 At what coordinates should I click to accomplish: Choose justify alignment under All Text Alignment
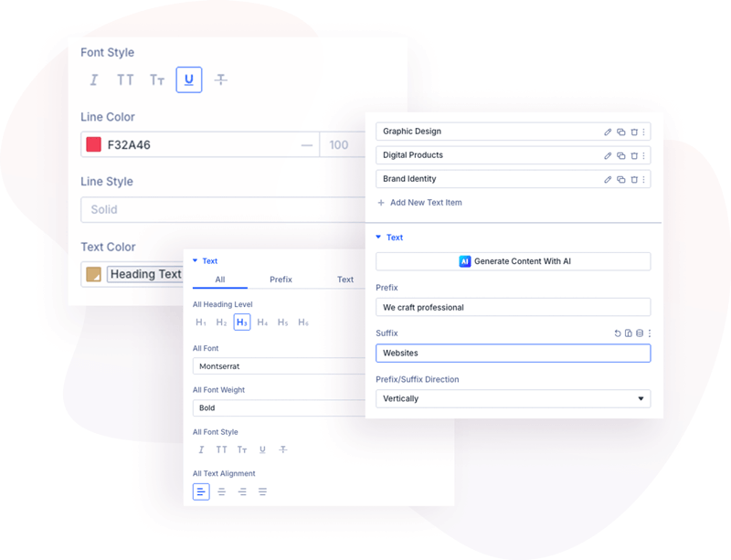click(262, 491)
